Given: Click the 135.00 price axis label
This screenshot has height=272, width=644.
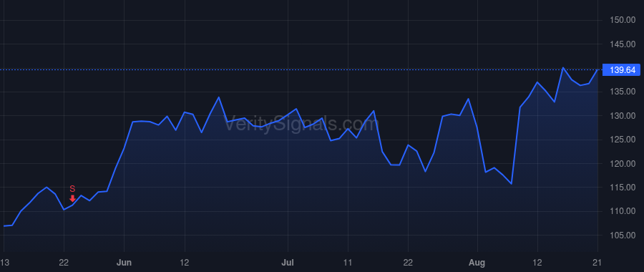Looking at the screenshot, I should point(623,92).
